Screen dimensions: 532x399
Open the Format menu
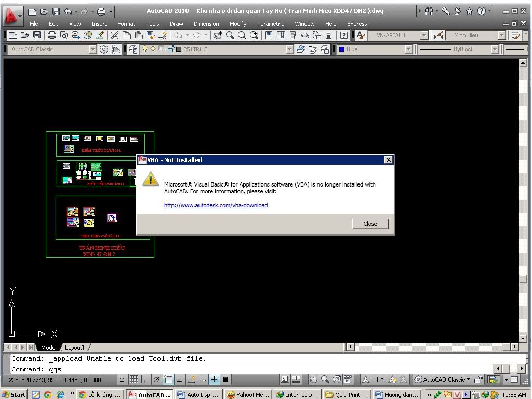(x=126, y=24)
